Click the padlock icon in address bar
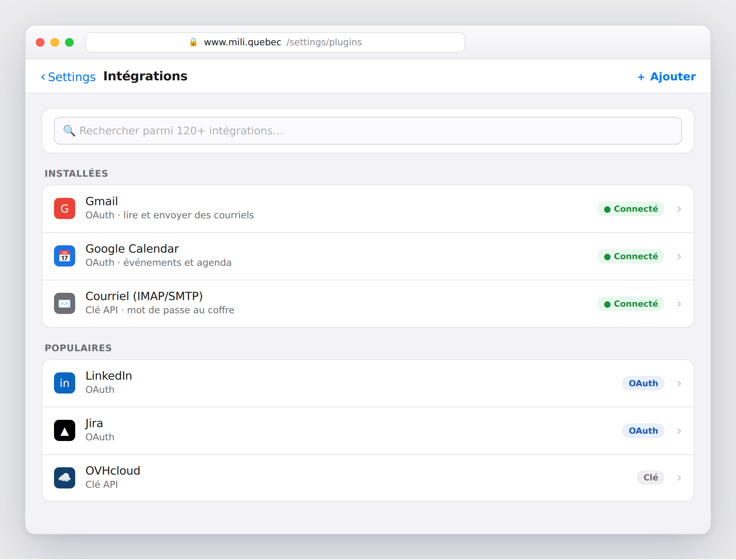736x560 pixels. tap(193, 42)
